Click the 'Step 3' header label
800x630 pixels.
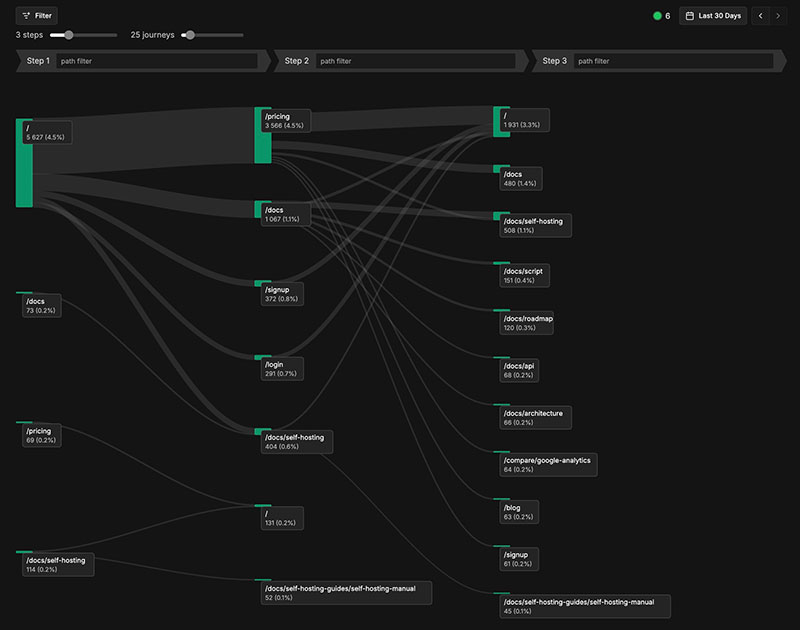click(555, 61)
